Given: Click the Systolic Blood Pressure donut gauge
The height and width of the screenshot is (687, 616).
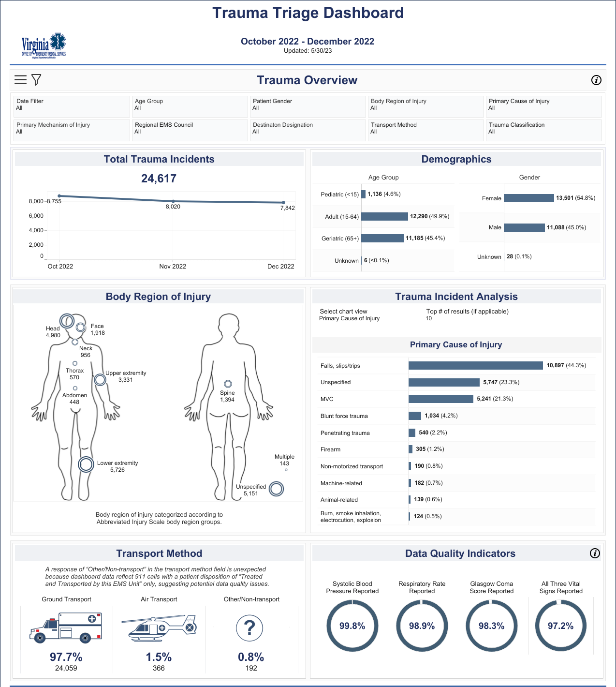Looking at the screenshot, I should [352, 626].
